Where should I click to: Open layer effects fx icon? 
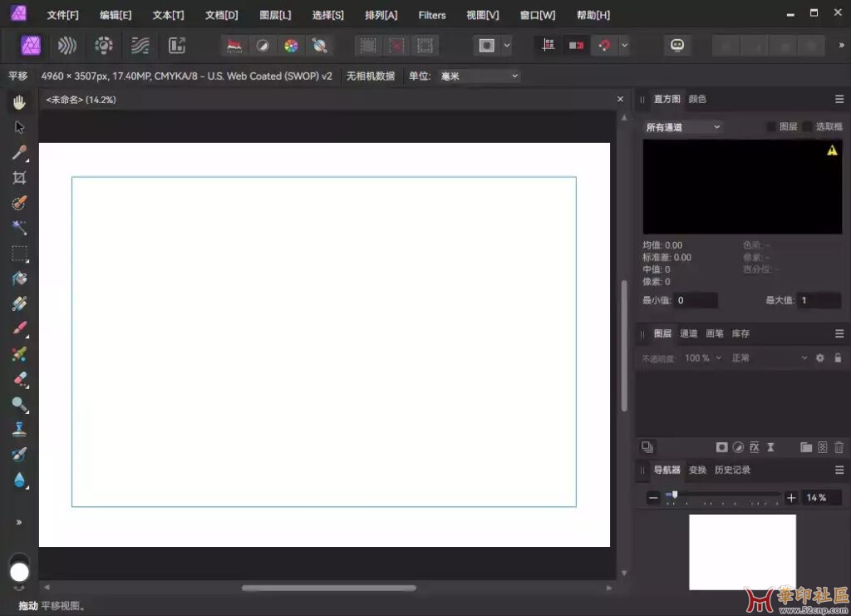click(x=755, y=447)
